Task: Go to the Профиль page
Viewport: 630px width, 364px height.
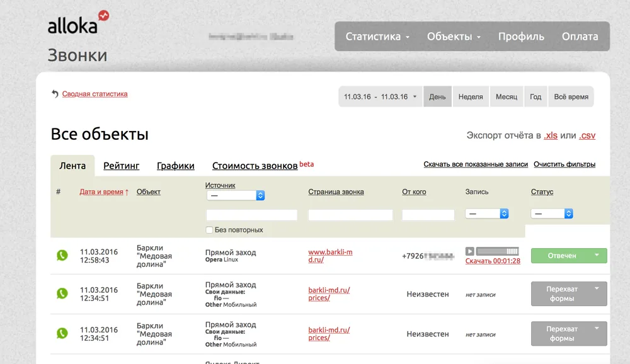Action: [521, 37]
